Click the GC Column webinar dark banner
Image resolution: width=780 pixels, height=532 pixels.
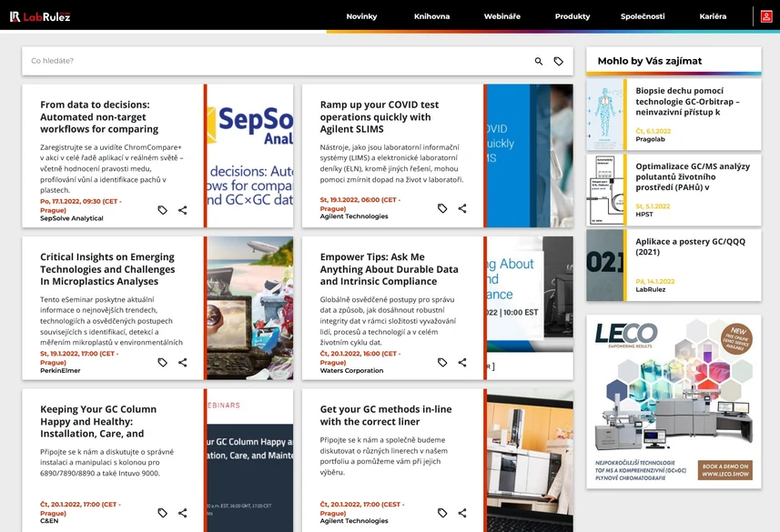point(250,460)
